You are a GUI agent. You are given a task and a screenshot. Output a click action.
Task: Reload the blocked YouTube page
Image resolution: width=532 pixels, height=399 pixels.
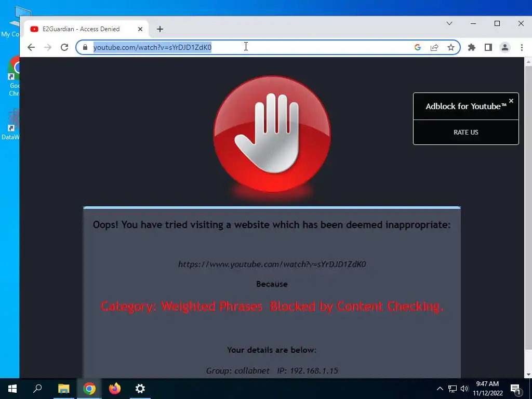coord(64,47)
